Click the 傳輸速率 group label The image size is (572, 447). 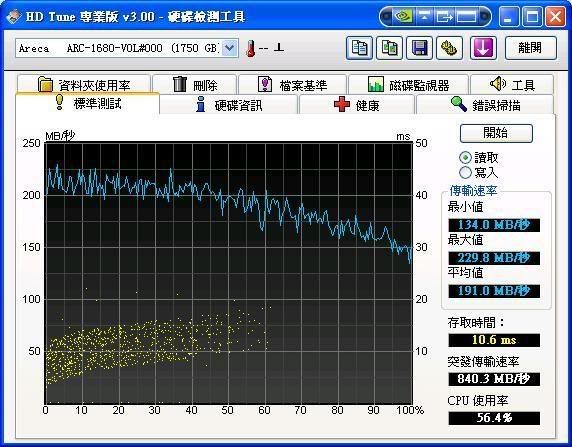473,190
